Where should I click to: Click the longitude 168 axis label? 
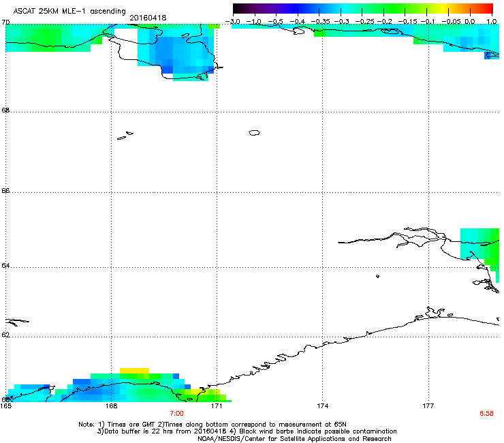(x=111, y=406)
